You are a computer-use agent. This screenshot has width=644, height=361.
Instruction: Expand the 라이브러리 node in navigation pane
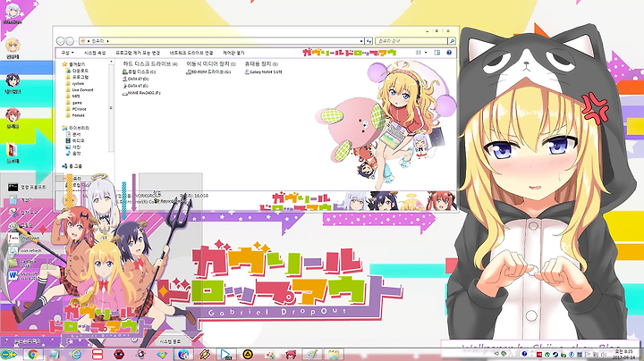point(75,128)
